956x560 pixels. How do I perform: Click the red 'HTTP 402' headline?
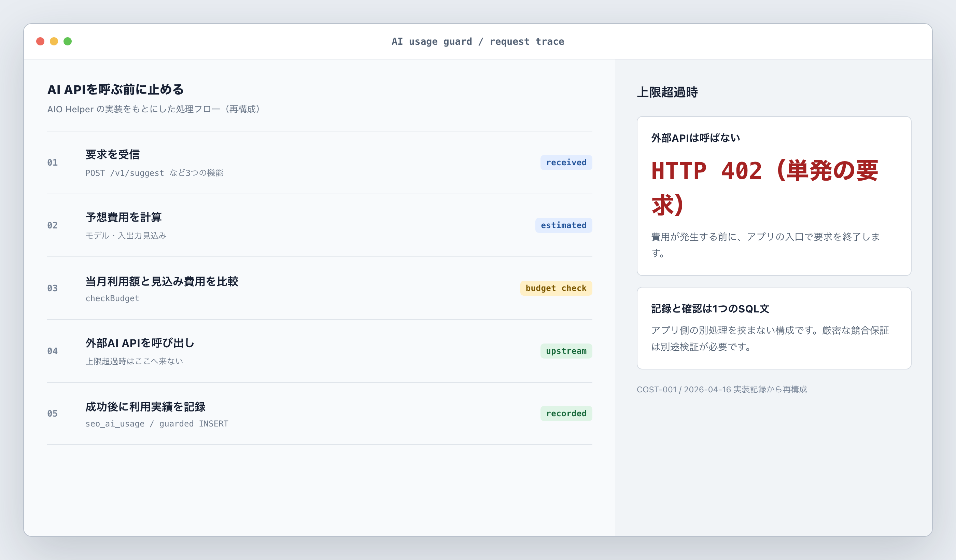pos(764,187)
